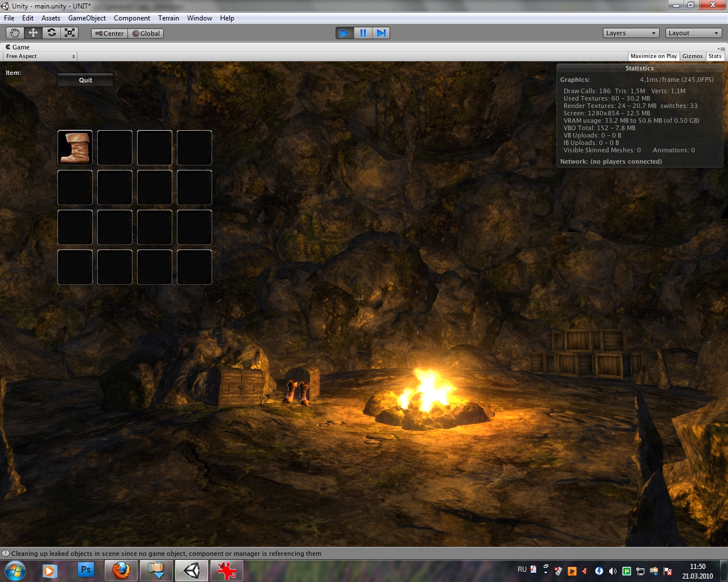This screenshot has width=728, height=582.
Task: Toggle pivot mode Center button
Action: [x=110, y=34]
